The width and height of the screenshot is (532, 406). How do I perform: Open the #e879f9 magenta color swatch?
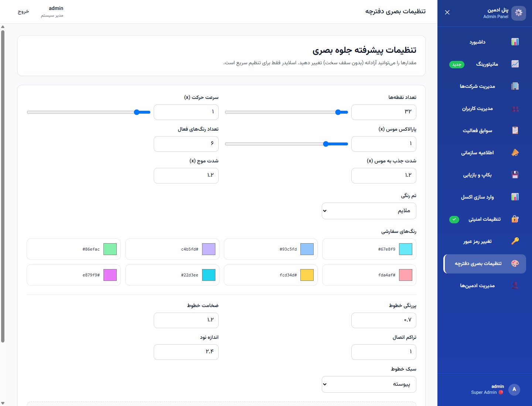[x=110, y=275]
